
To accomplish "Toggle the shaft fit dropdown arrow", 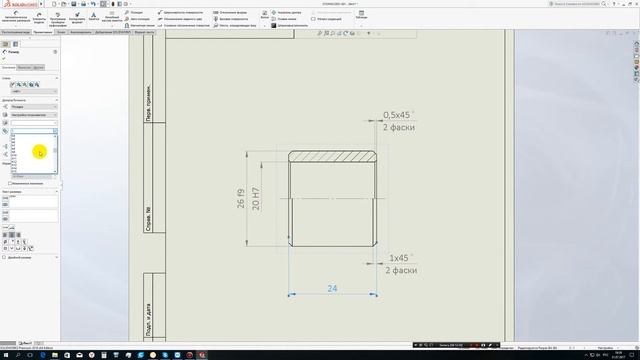I will pyautogui.click(x=55, y=131).
